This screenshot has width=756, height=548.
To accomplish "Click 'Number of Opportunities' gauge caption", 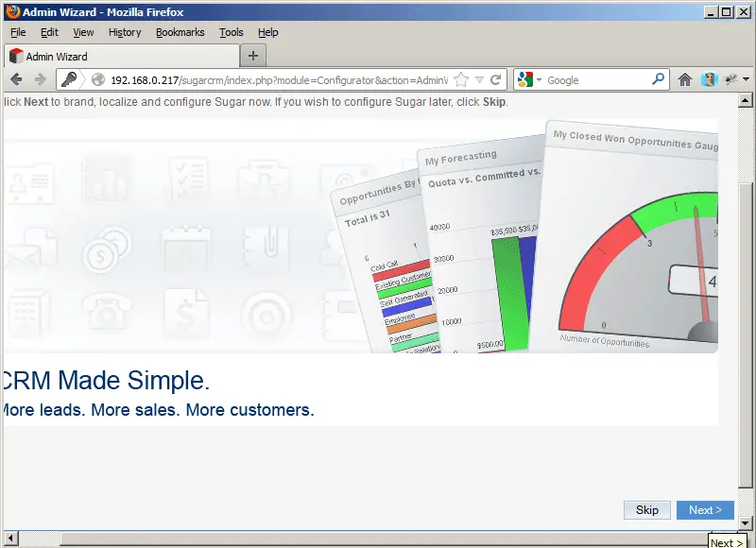I will [605, 340].
